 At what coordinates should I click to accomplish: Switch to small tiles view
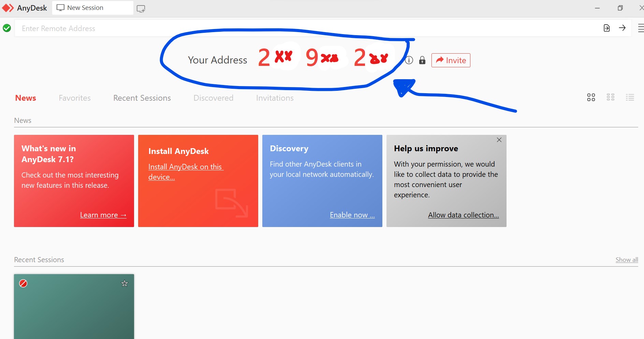point(611,97)
